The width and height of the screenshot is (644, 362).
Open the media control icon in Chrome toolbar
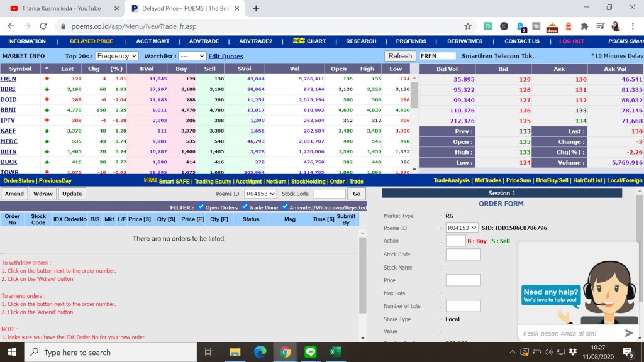tap(600, 26)
